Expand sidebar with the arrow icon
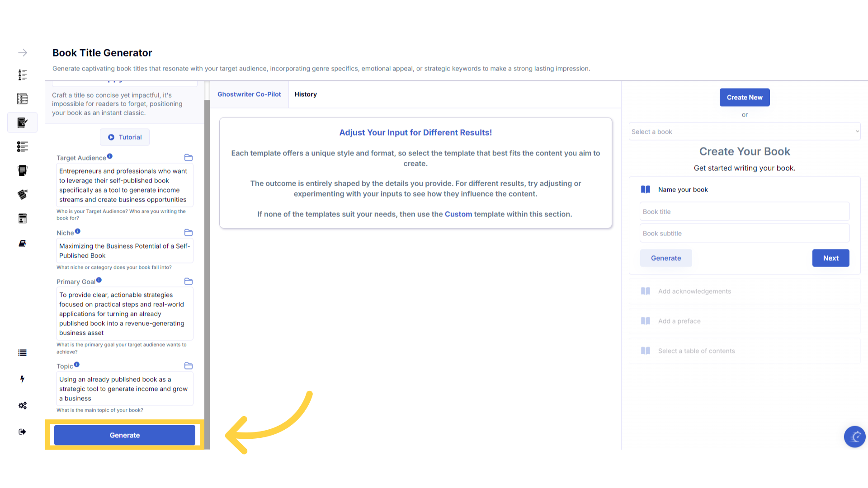The height and width of the screenshot is (488, 868). 23,53
